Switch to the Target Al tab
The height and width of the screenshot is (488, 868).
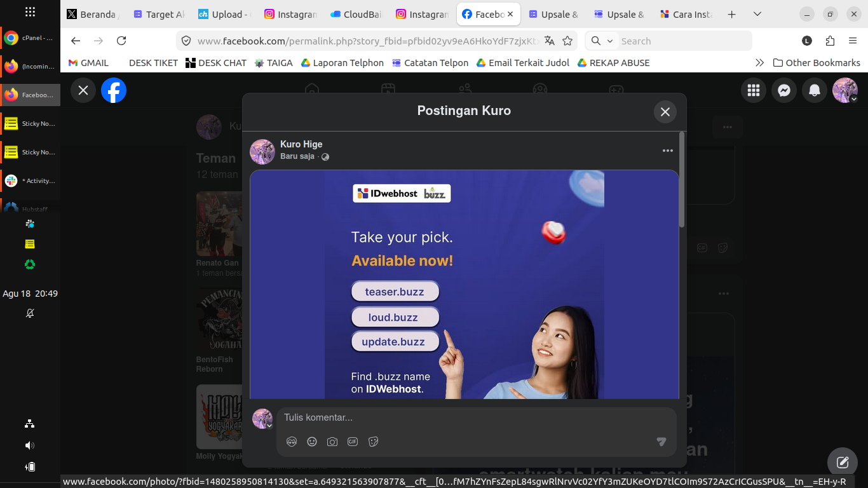pos(159,14)
